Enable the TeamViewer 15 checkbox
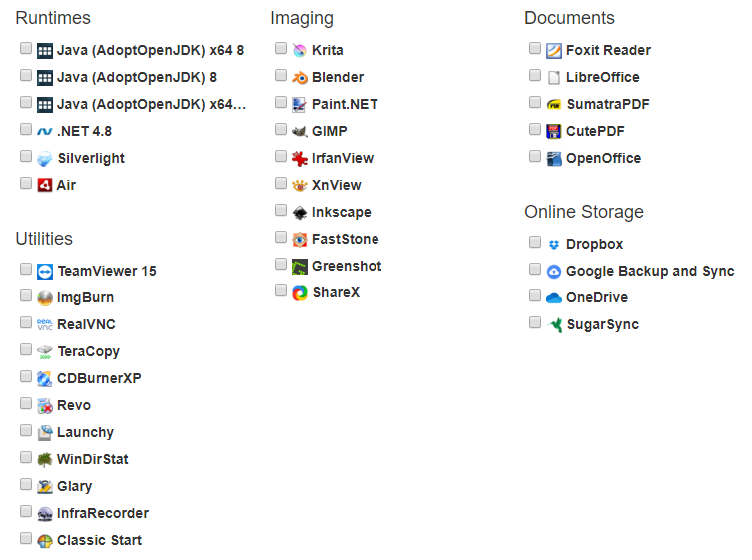 pyautogui.click(x=26, y=269)
